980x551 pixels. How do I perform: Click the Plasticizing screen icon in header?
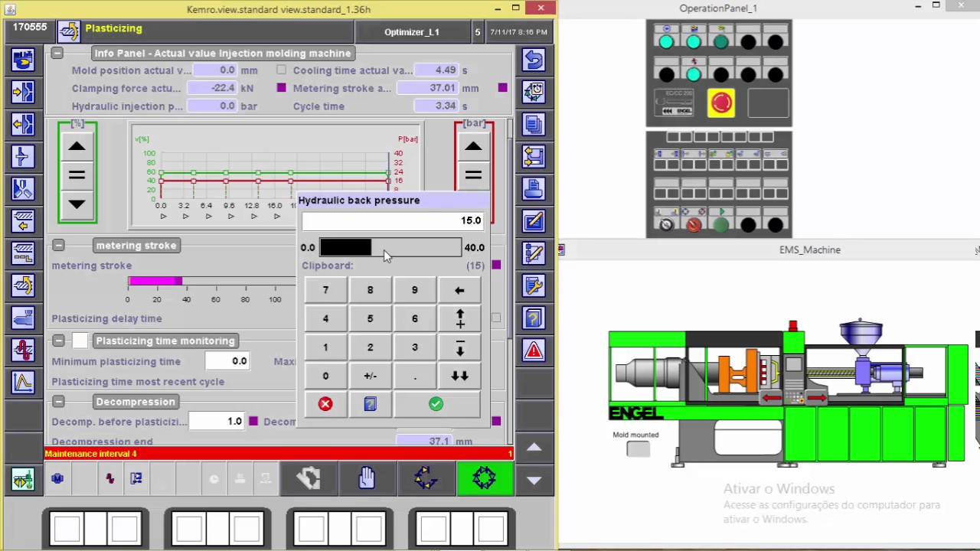click(x=68, y=31)
